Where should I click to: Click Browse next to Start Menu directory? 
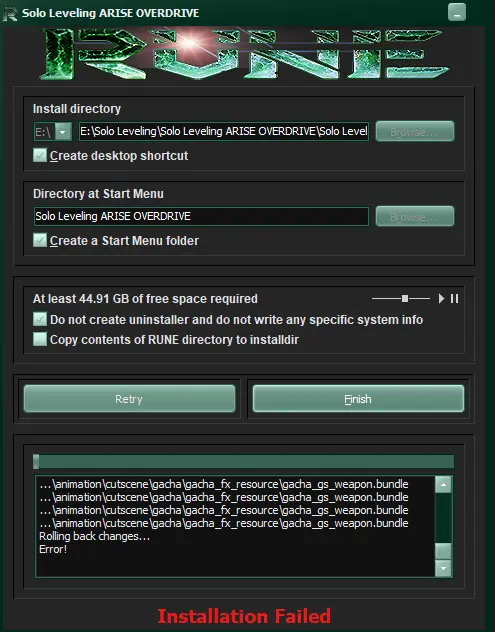coord(415,216)
